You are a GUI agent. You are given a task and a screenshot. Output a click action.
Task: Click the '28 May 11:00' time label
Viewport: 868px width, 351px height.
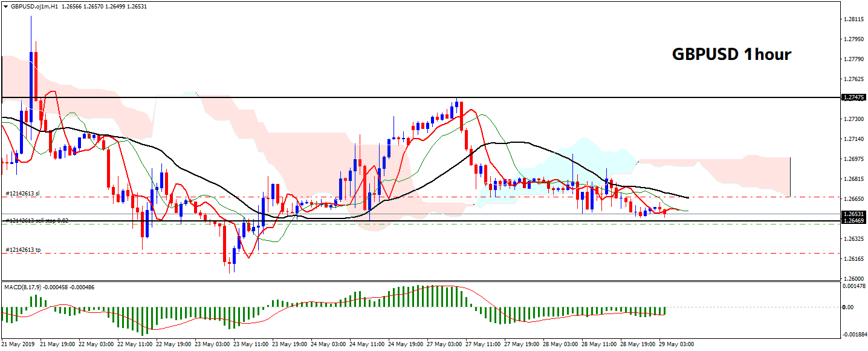[x=600, y=344]
